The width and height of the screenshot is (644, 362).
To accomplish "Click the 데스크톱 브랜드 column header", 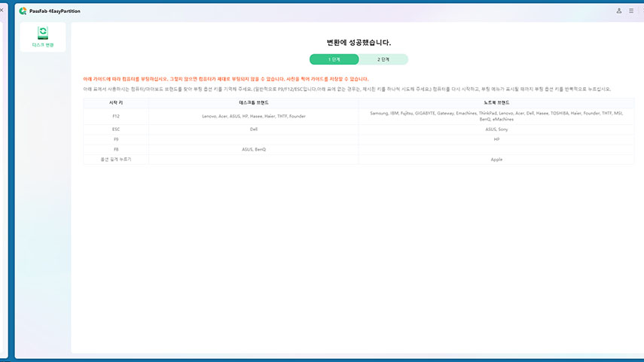I will (254, 102).
